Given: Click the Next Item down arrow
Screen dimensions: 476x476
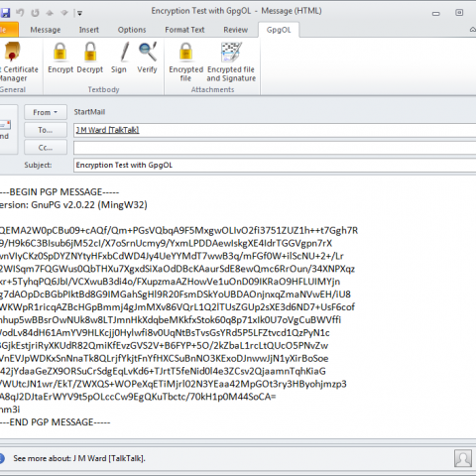Looking at the screenshot, I should (x=64, y=13).
